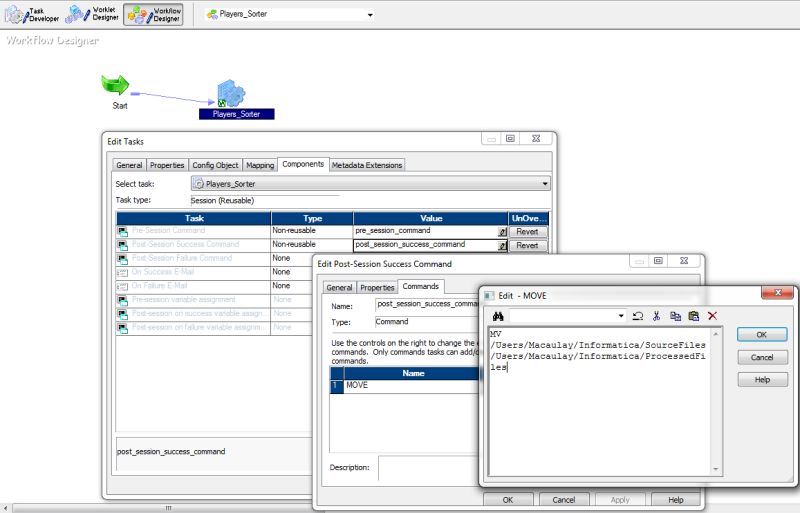Click the Type column header
800x513 pixels.
[312, 218]
